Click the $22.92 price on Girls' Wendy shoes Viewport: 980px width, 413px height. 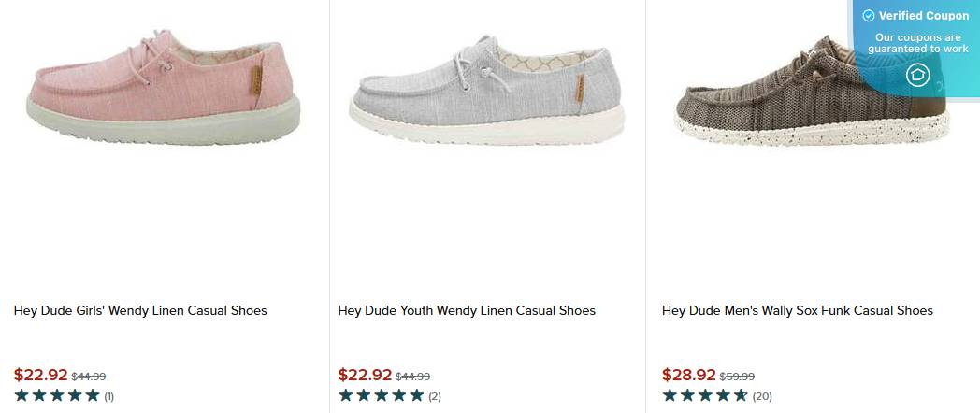pos(40,375)
